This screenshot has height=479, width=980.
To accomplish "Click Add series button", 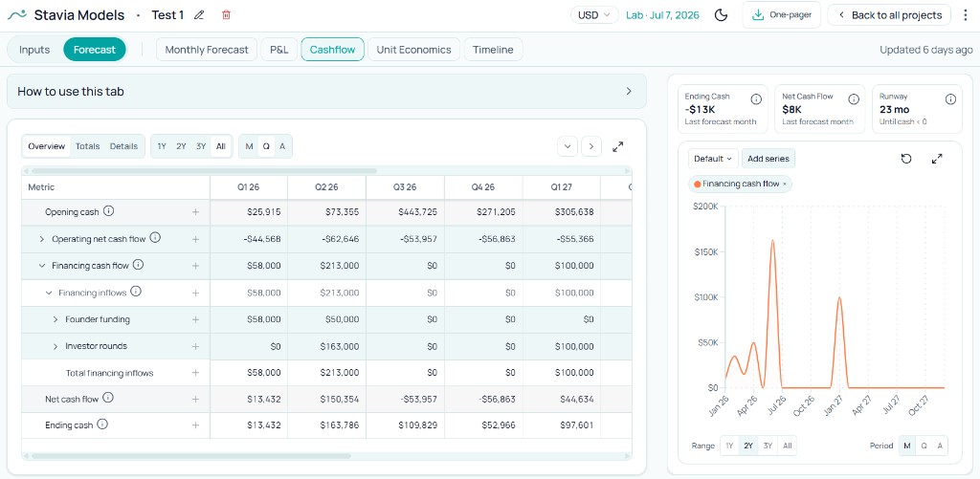I will coord(768,159).
